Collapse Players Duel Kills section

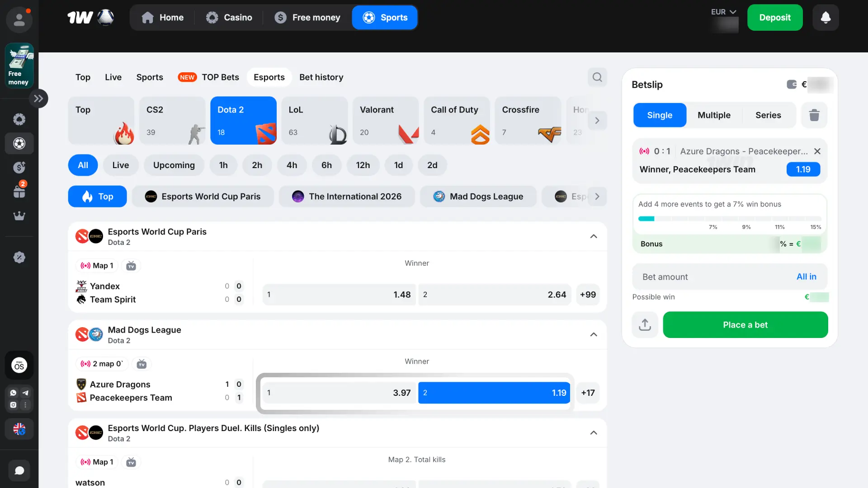[x=594, y=433]
